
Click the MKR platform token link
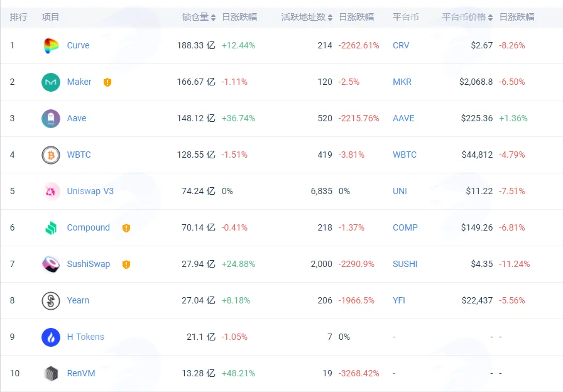pyautogui.click(x=402, y=82)
